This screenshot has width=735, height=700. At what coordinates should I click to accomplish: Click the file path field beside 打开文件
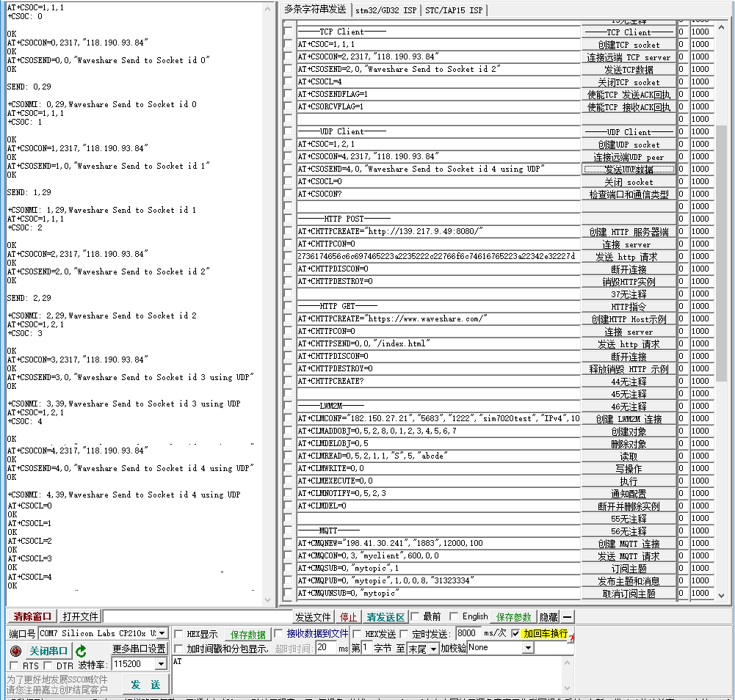pyautogui.click(x=197, y=616)
